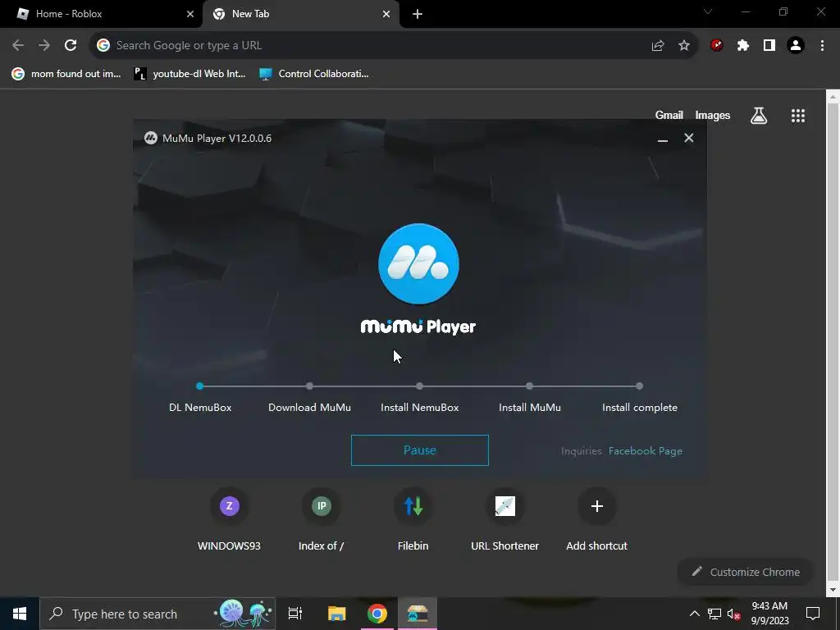
Task: Open the tab search dropdown arrow
Action: (x=708, y=11)
